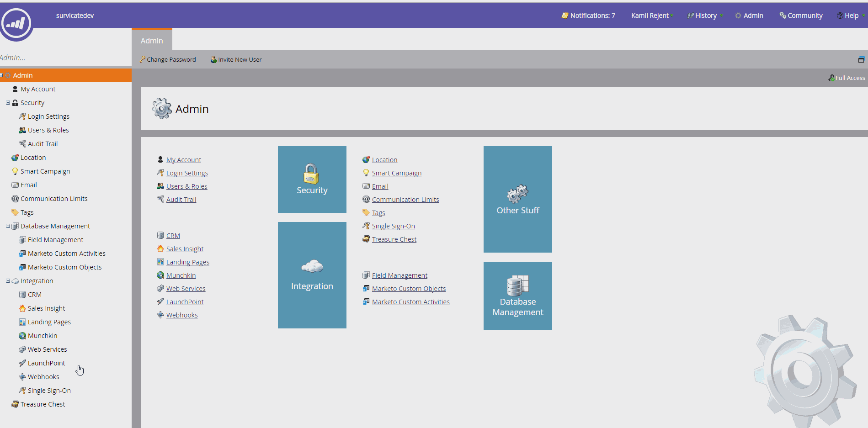Click the Sales Insight flame icon in sidebar

coord(22,308)
